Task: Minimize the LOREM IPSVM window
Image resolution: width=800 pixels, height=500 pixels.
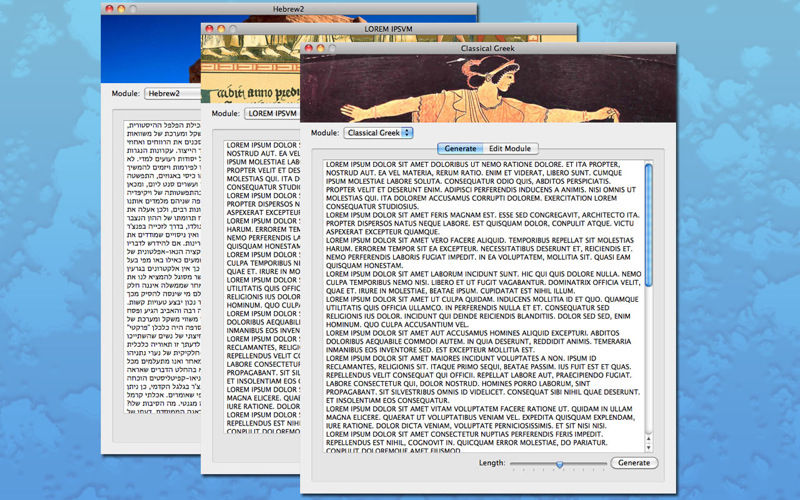Action: (x=221, y=29)
